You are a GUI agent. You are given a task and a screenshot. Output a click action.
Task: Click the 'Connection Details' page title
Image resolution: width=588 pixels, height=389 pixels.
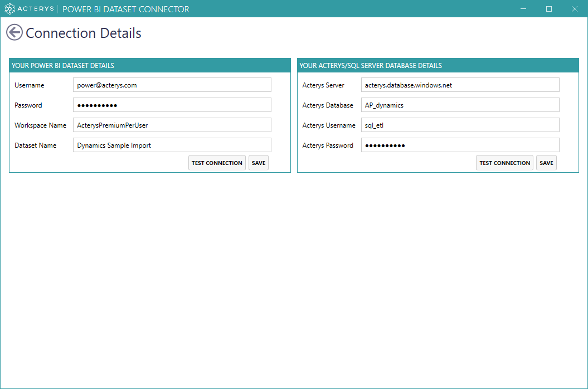coord(83,33)
